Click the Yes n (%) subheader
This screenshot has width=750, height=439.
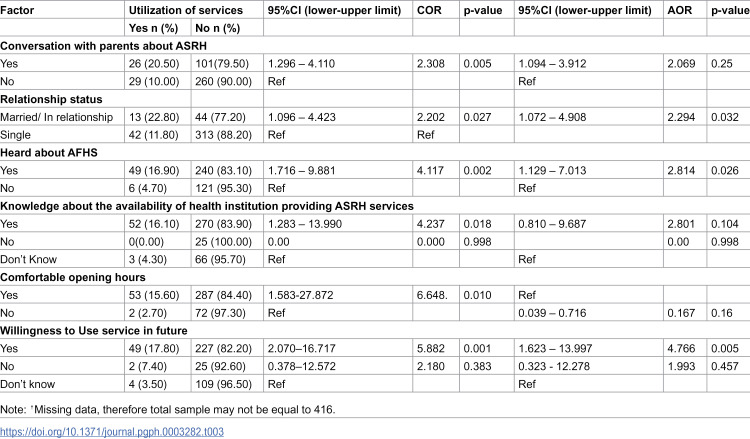pos(153,28)
